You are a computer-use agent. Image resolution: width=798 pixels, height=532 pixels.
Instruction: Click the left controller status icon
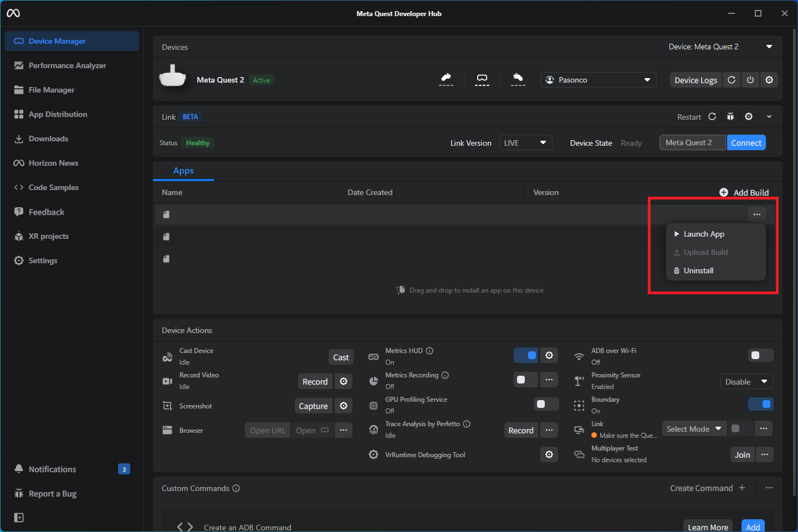(x=446, y=79)
